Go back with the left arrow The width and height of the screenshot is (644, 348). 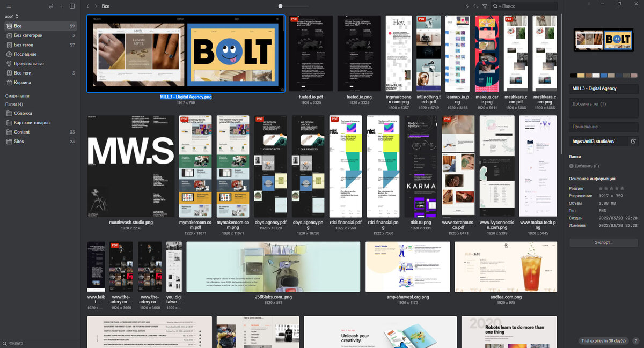[88, 6]
